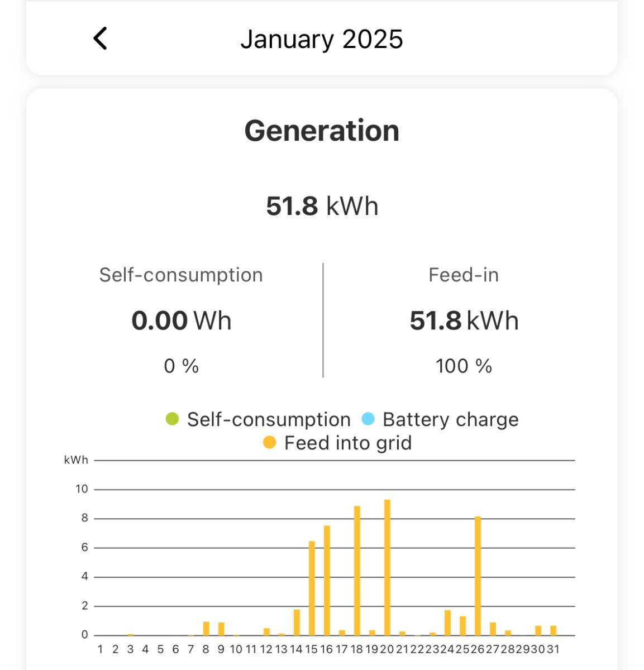Click the orange Feed into grid dot
Image resolution: width=644 pixels, height=670 pixels.
[x=269, y=443]
